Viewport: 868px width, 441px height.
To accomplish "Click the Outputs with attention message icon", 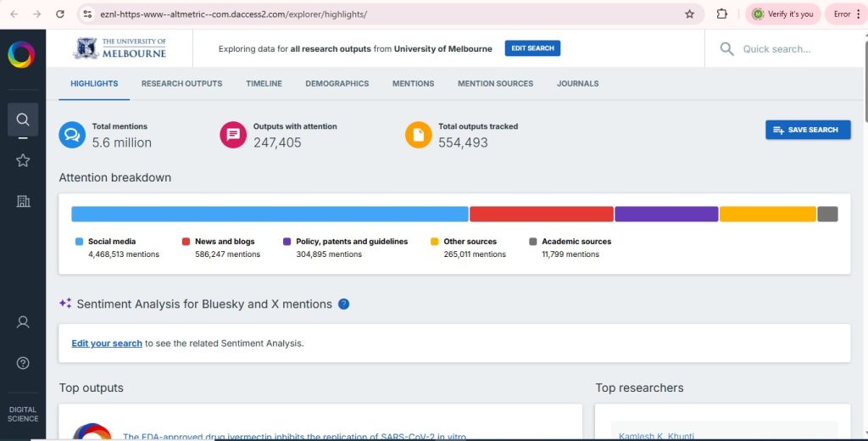I will (x=233, y=135).
